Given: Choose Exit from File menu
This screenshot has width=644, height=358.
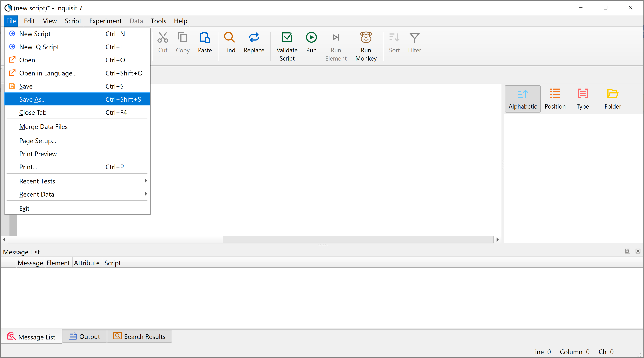Looking at the screenshot, I should (77, 208).
